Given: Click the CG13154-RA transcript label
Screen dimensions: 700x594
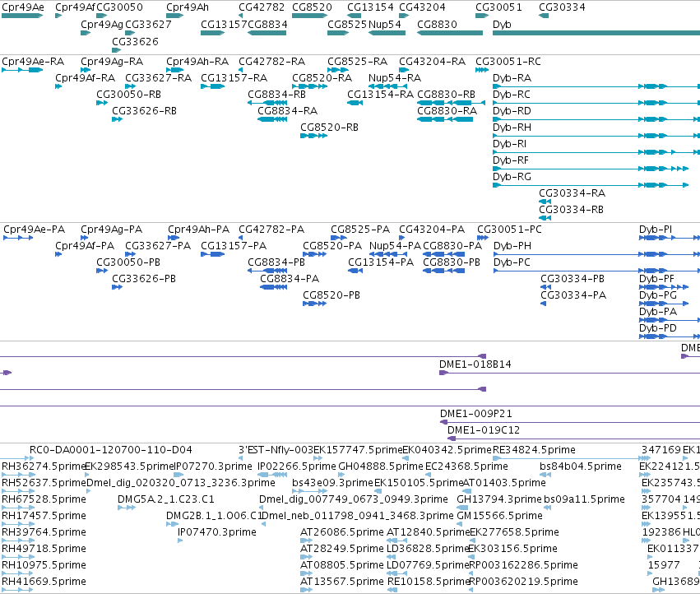Looking at the screenshot, I should point(380,95).
